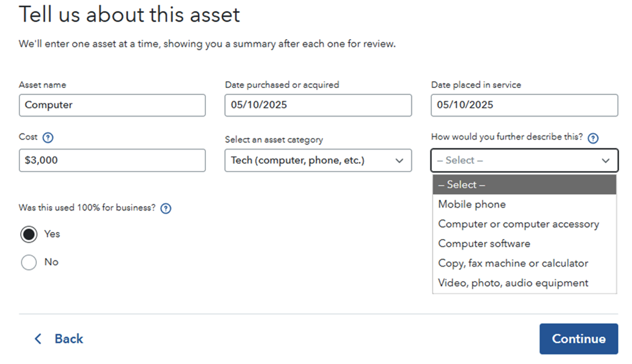Select Yes for 100% business use
The height and width of the screenshot is (364, 632).
tap(29, 234)
